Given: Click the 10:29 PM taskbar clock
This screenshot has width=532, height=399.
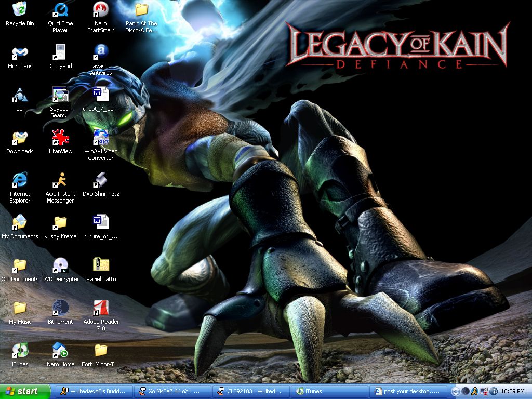Looking at the screenshot, I should (x=513, y=392).
